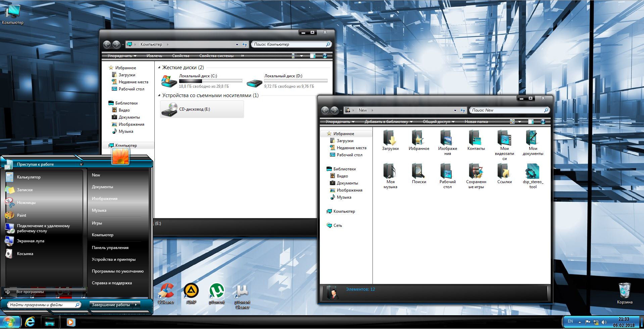This screenshot has height=329, width=644.
Task: Click the Найти программы и файлы search box
Action: [x=45, y=305]
